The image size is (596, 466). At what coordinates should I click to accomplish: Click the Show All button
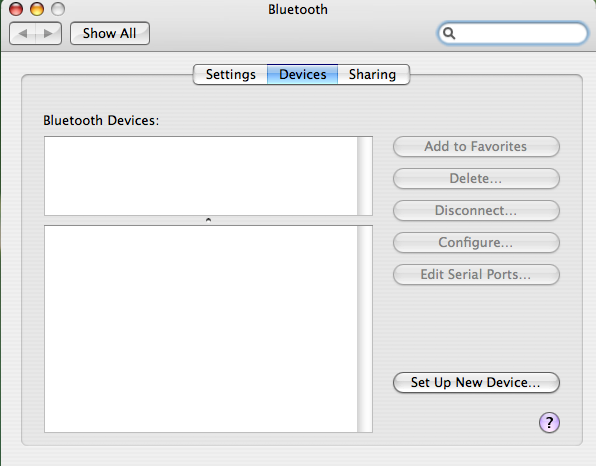point(110,33)
